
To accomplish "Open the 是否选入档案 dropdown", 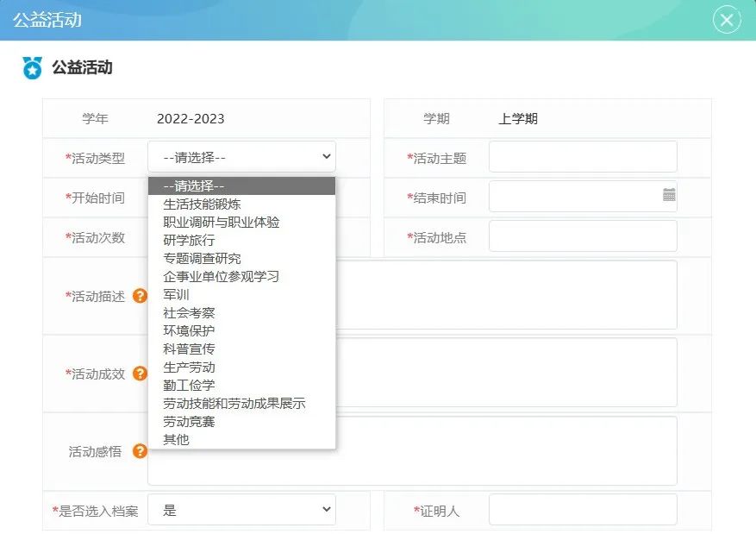I will [241, 510].
